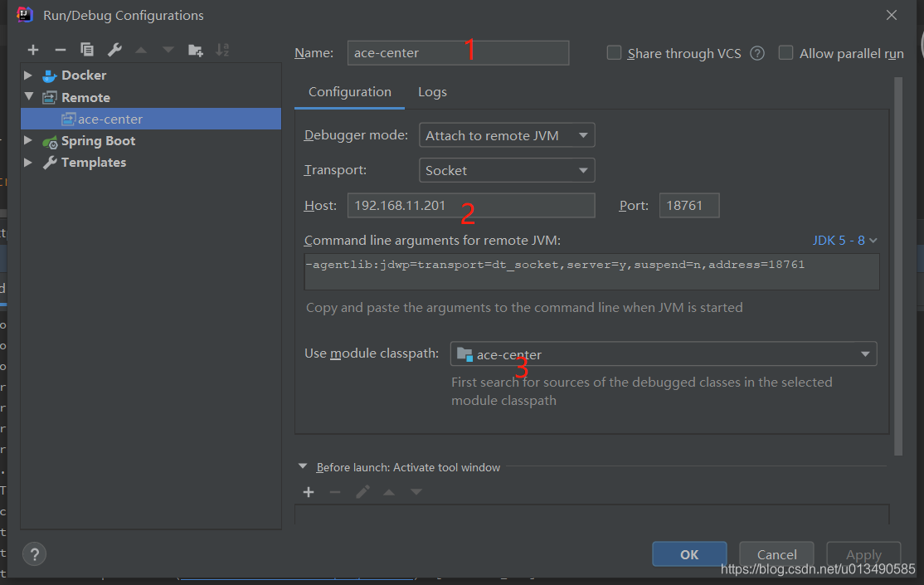Click the IntelliJ logo in title bar
The image size is (924, 585).
coord(25,15)
